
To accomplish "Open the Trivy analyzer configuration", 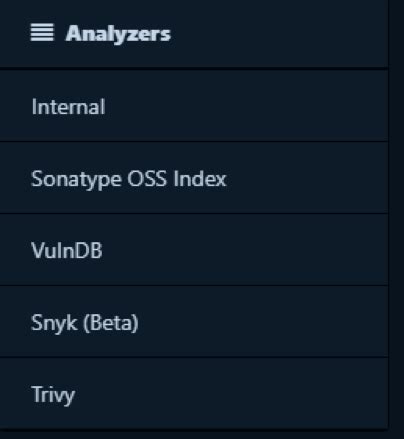I will (x=194, y=394).
